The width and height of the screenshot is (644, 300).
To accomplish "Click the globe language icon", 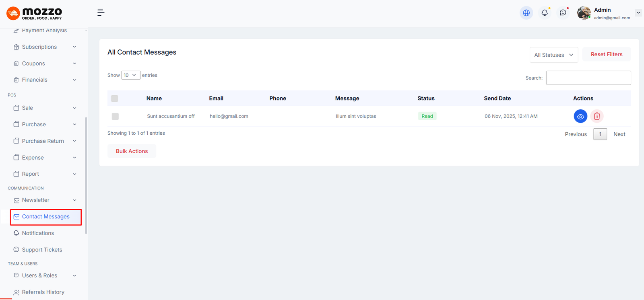I will coord(526,13).
